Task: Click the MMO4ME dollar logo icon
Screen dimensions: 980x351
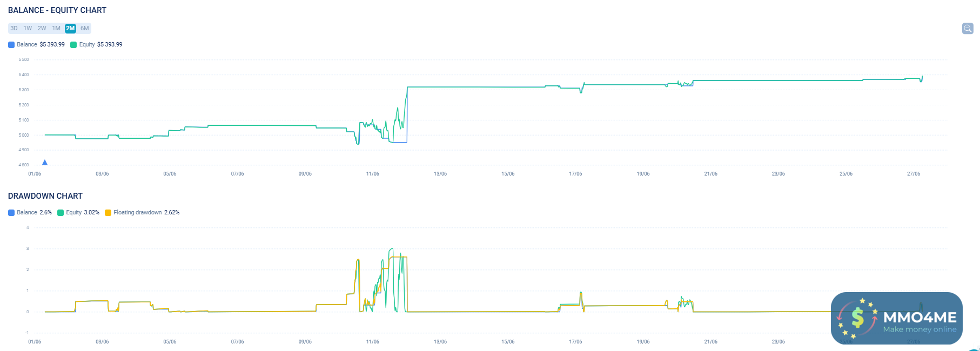Action: pos(857,319)
